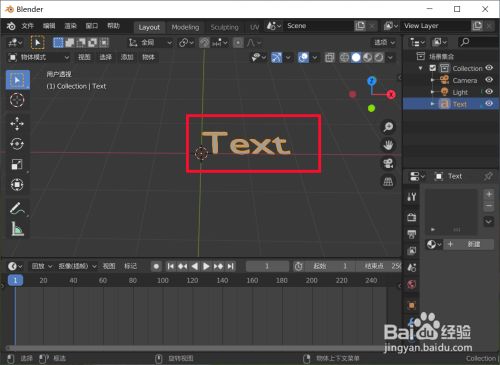The height and width of the screenshot is (365, 500).
Task: Open the 回放 playback dropdown
Action: (42, 266)
